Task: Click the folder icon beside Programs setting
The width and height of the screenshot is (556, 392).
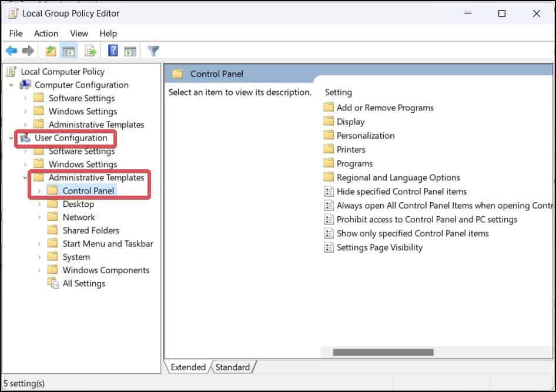Action: click(x=329, y=163)
